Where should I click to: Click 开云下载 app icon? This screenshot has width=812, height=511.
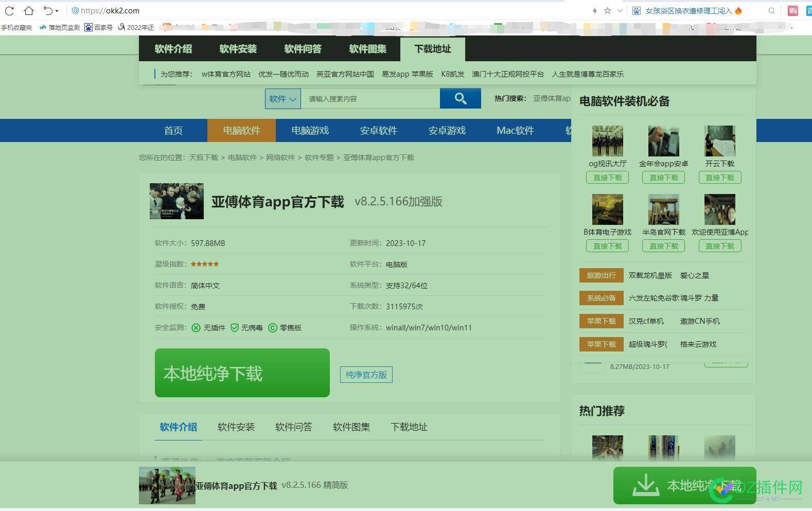tap(719, 141)
